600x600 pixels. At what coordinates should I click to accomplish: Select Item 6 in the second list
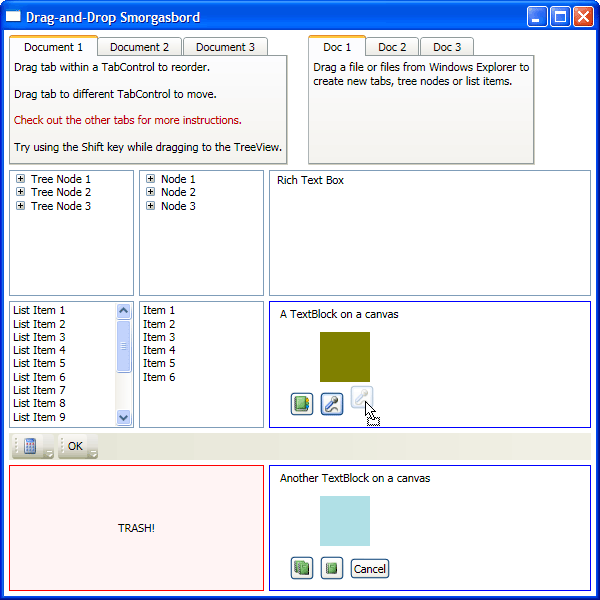click(159, 377)
